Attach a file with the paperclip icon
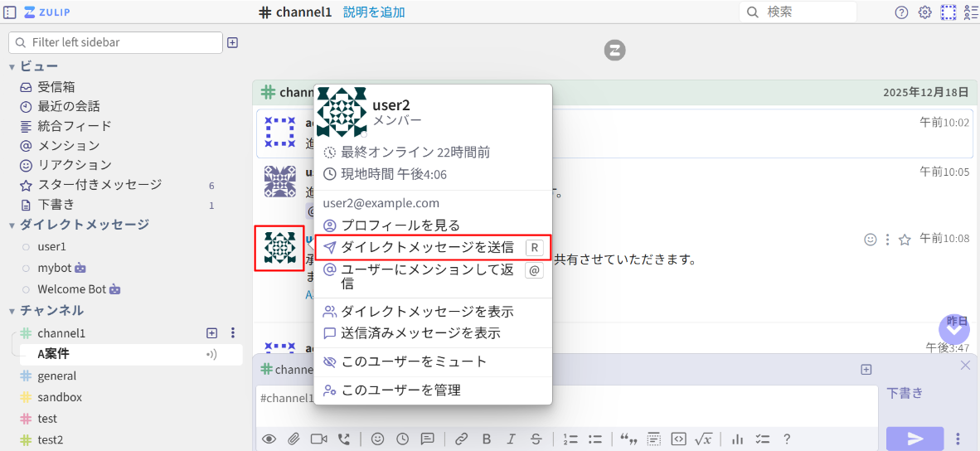980x451 pixels. 294,439
